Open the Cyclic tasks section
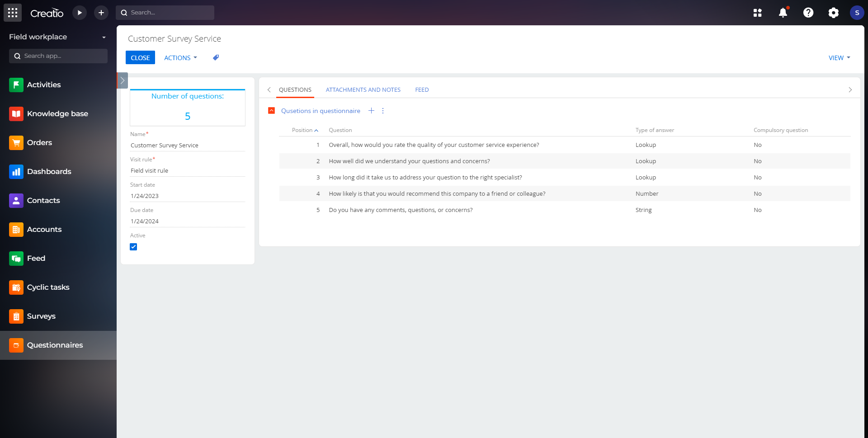 [48, 287]
